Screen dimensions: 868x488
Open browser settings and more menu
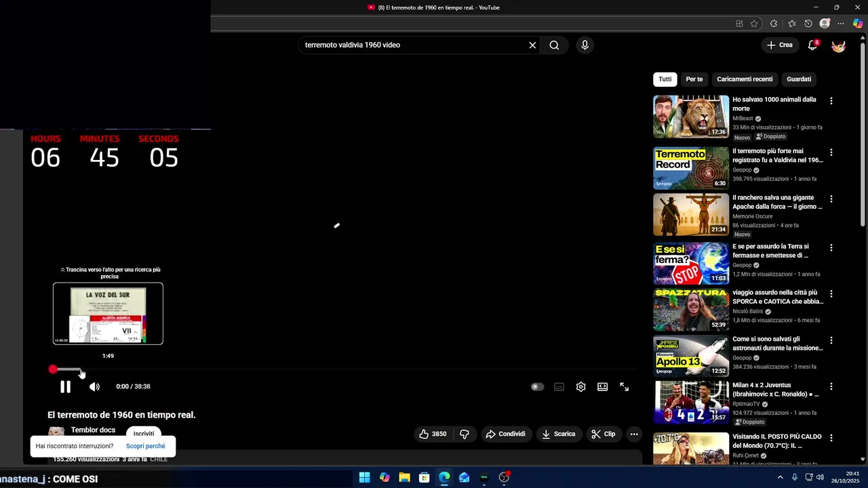[x=841, y=24]
